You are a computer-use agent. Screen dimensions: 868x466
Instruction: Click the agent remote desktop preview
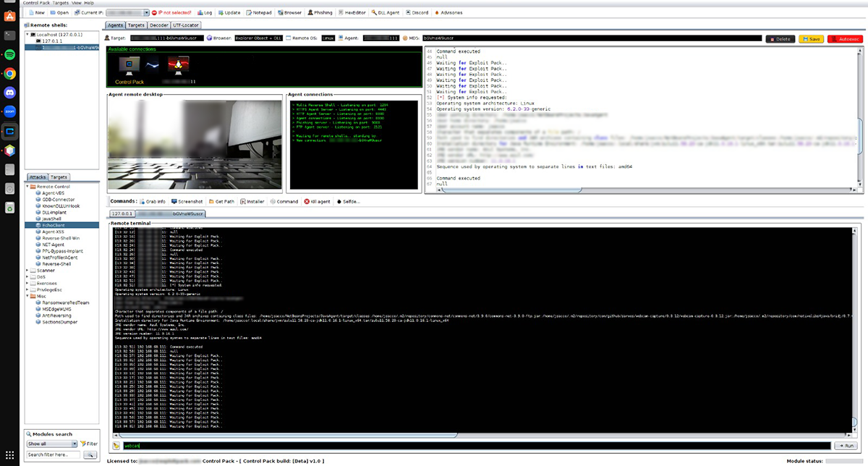195,144
